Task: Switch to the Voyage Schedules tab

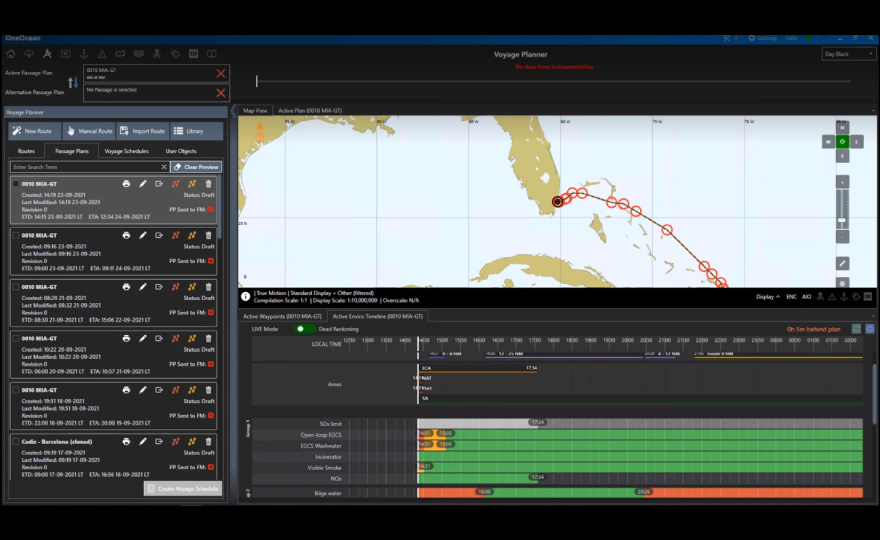Action: pos(126,151)
